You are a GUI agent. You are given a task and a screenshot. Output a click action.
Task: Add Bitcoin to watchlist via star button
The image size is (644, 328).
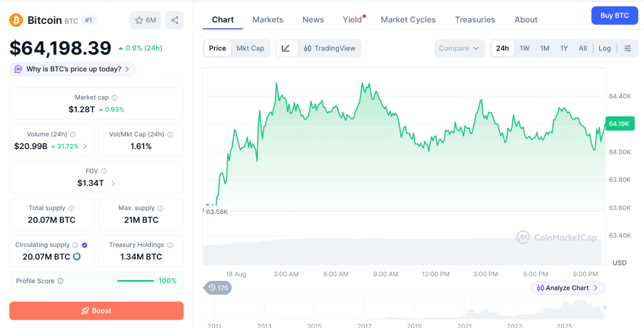145,20
